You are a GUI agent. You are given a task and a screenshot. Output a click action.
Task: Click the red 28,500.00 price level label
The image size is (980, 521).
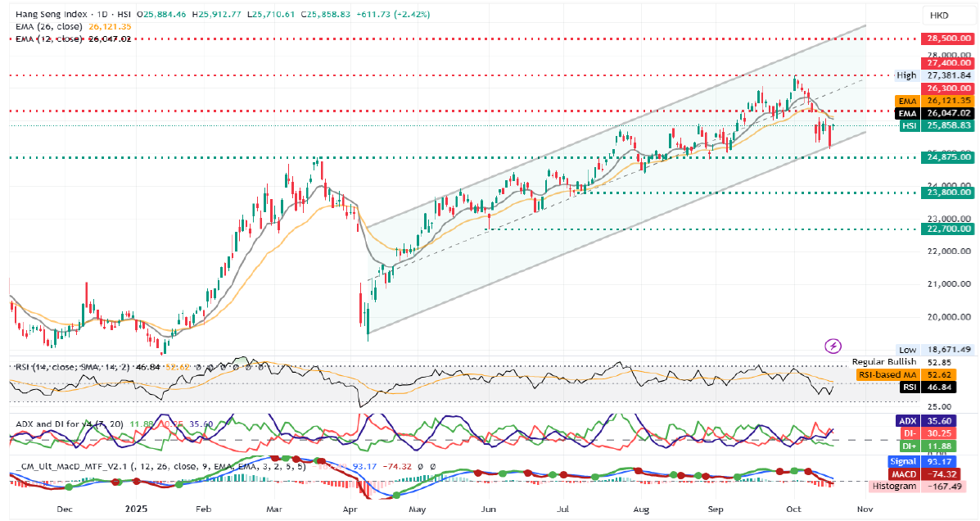coord(946,39)
